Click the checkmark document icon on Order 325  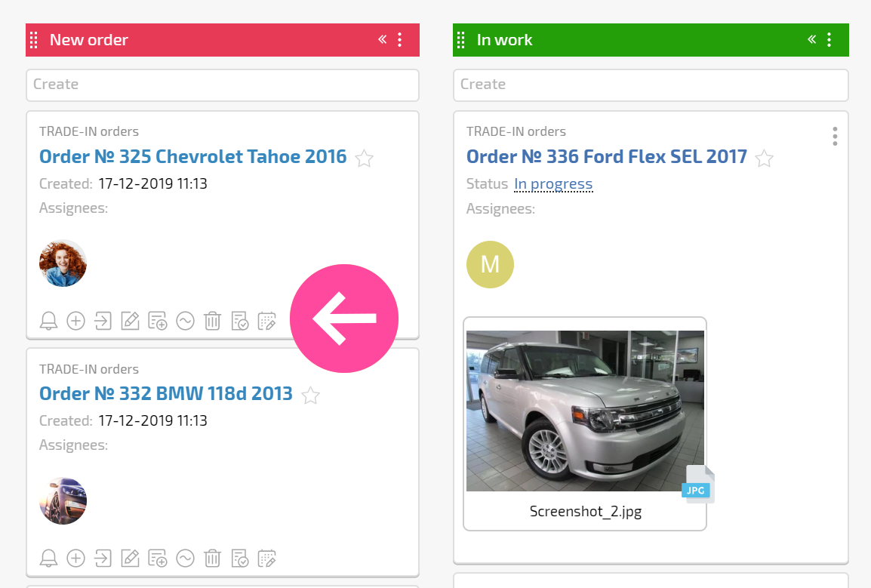tap(240, 321)
